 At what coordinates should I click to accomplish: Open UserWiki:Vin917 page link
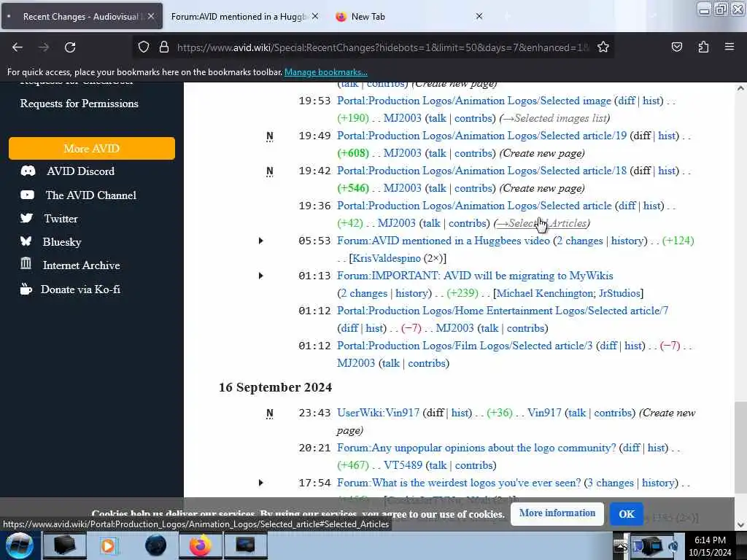coord(379,413)
